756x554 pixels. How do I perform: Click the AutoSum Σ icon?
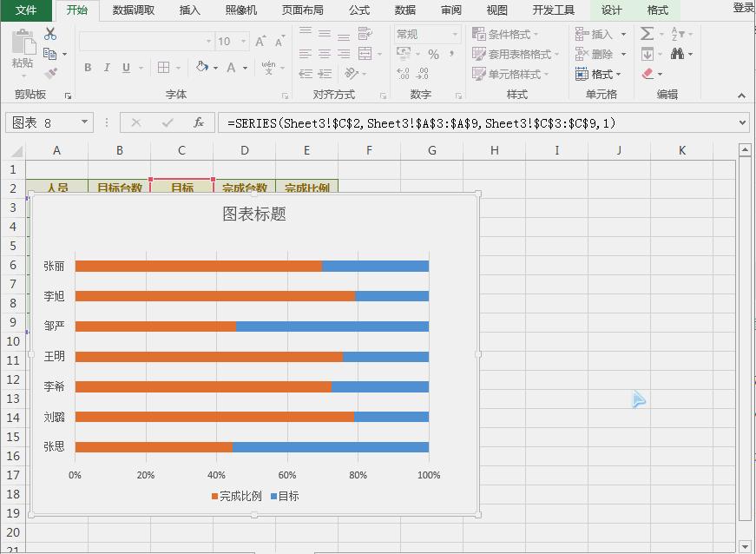pyautogui.click(x=647, y=33)
